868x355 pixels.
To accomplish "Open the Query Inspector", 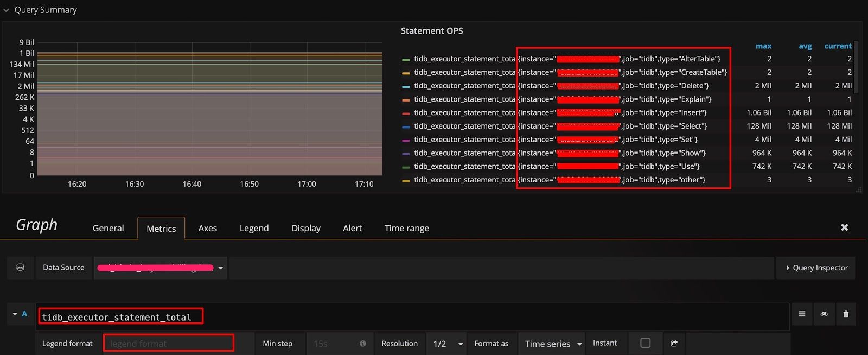I will (816, 268).
